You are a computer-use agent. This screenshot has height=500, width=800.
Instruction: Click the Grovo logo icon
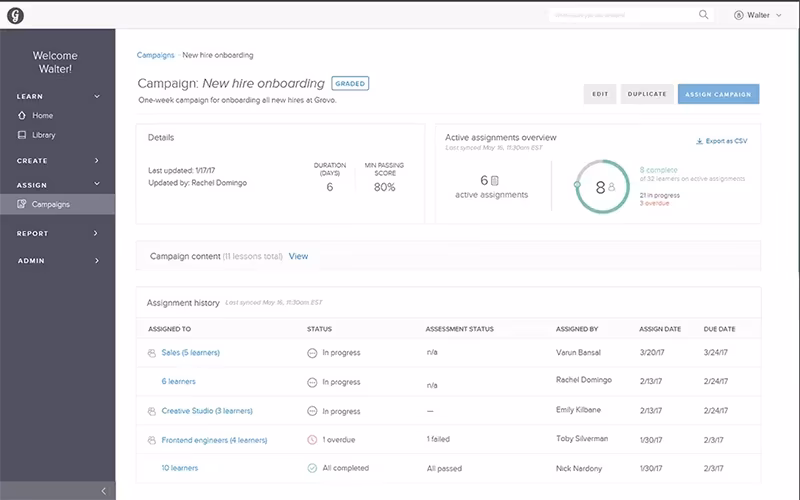click(x=15, y=15)
